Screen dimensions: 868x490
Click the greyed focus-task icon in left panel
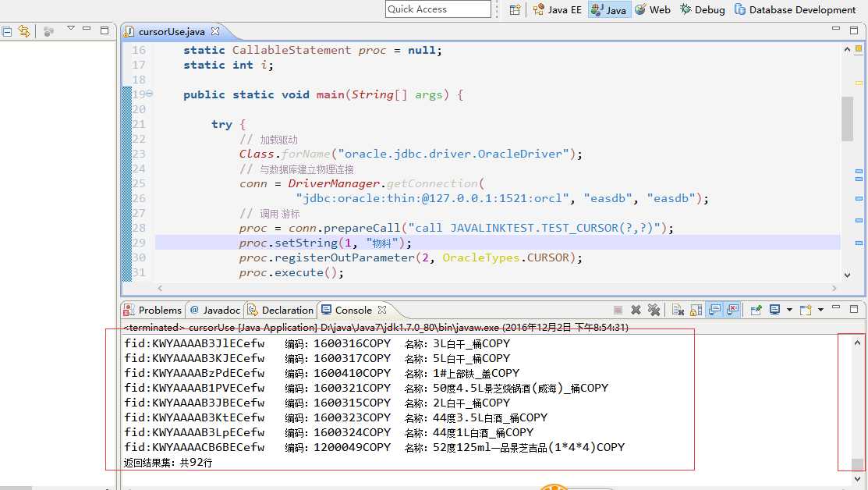[48, 31]
